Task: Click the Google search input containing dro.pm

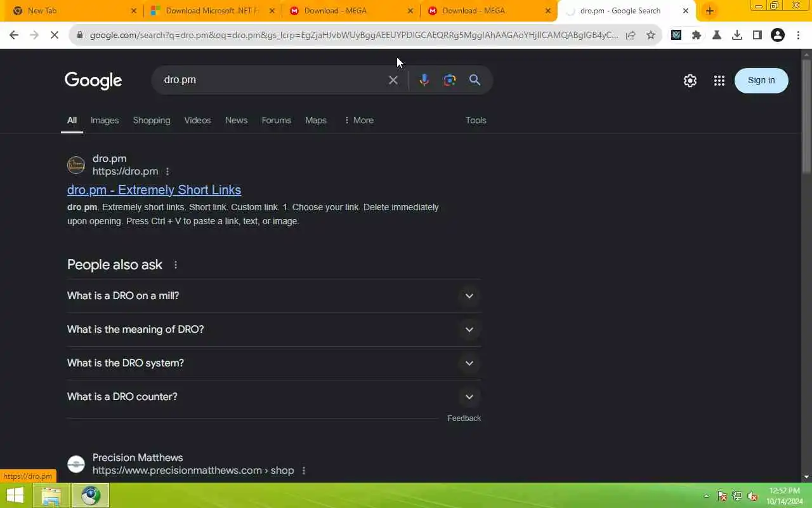Action: click(x=273, y=80)
